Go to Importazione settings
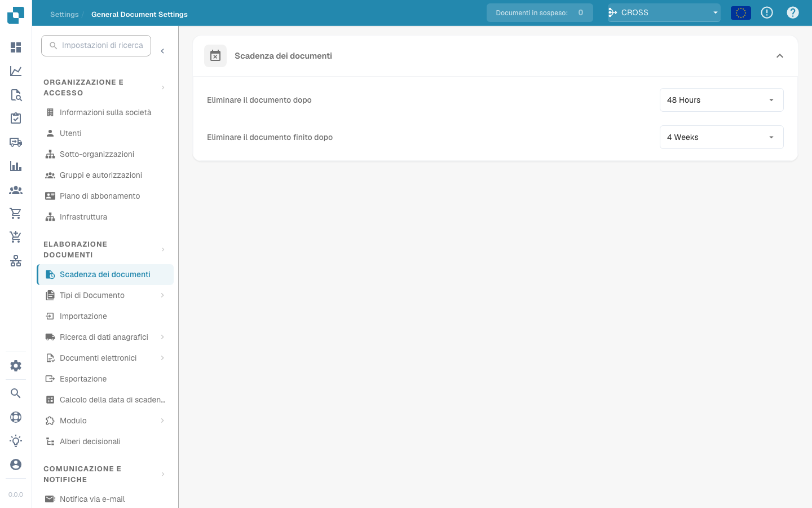 [105, 316]
